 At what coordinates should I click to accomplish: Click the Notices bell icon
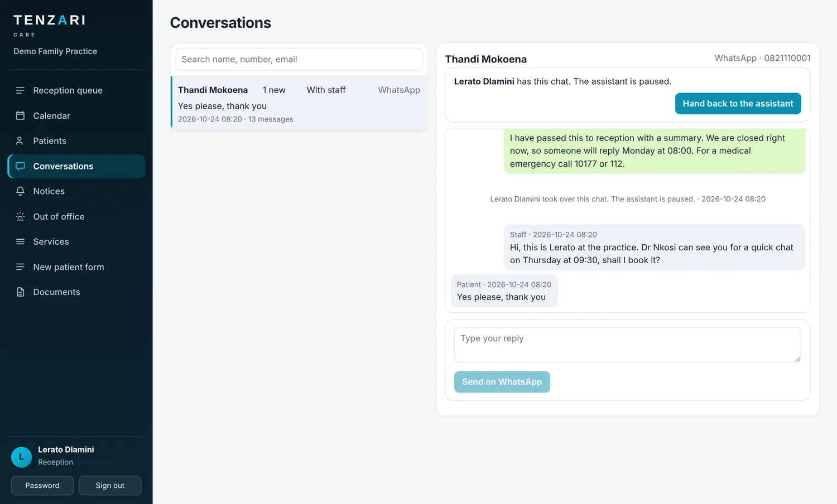20,191
